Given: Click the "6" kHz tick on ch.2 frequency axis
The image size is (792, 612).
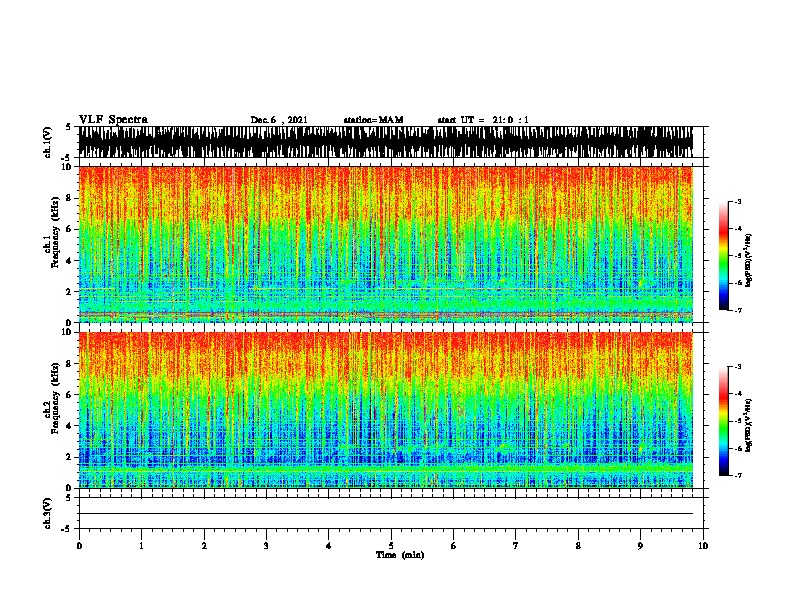Looking at the screenshot, I should coord(70,394).
